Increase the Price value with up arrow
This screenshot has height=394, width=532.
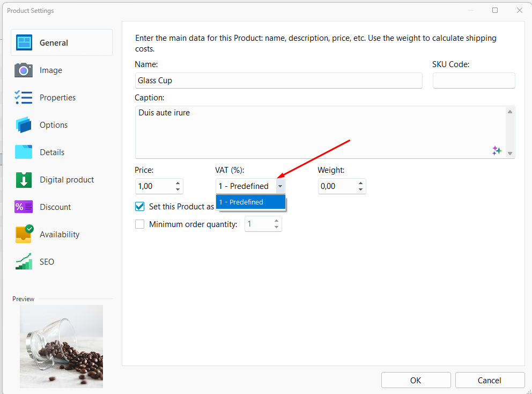point(178,183)
